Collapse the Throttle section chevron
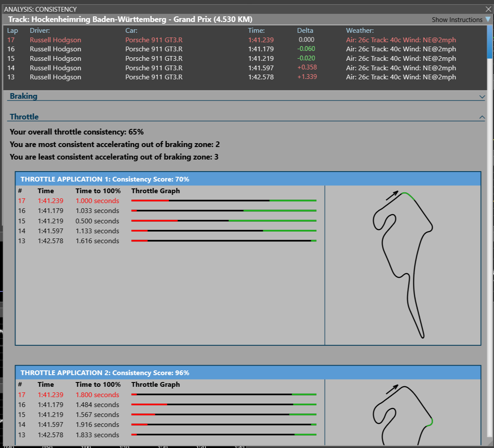Screen dimensions: 494x448 point(482,117)
